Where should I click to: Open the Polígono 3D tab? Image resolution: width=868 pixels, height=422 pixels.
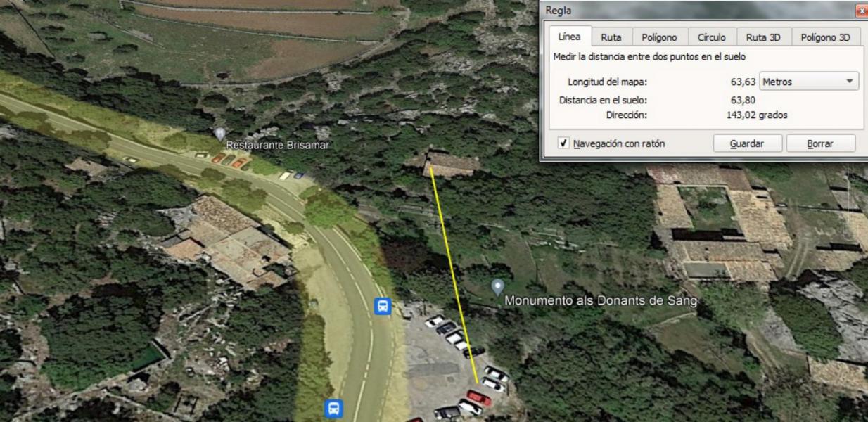click(x=826, y=38)
